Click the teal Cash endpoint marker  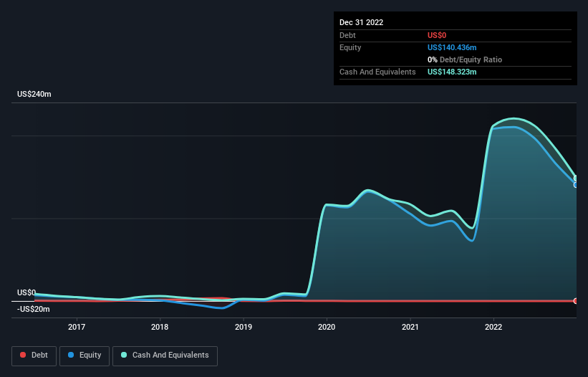click(x=576, y=178)
